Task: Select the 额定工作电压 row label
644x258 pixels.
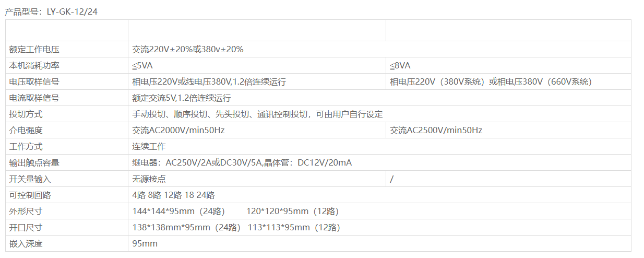Action: tap(34, 50)
